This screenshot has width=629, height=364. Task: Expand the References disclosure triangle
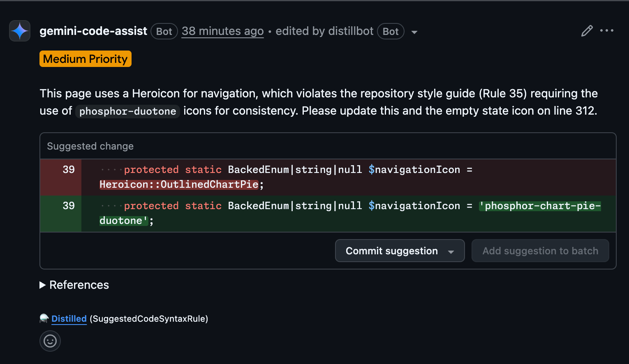pyautogui.click(x=42, y=285)
